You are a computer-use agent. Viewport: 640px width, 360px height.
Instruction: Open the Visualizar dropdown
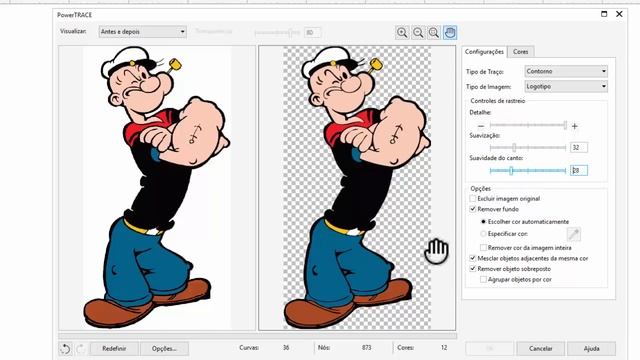coord(142,31)
